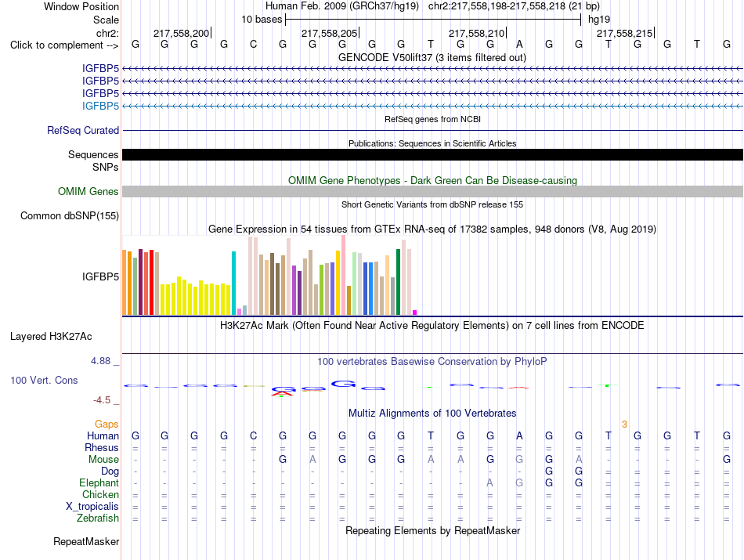Click the 'RefSeq Curated' track label
This screenshot has height=560, width=744.
pyautogui.click(x=82, y=131)
